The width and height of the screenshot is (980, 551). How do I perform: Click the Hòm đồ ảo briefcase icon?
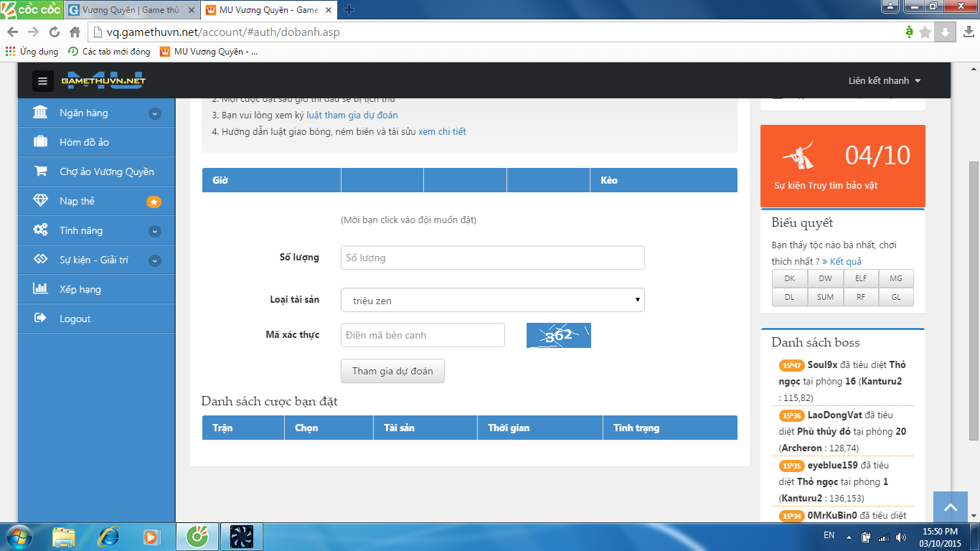coord(41,142)
